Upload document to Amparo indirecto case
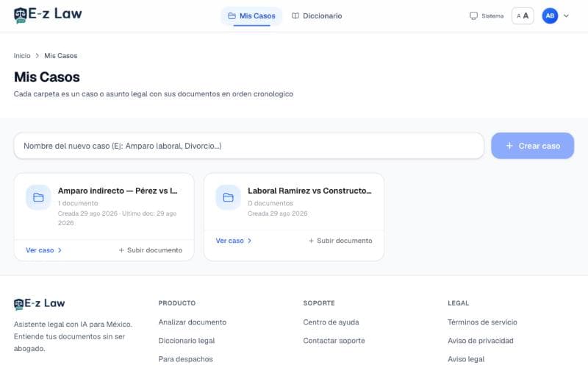588x368 pixels. 151,250
